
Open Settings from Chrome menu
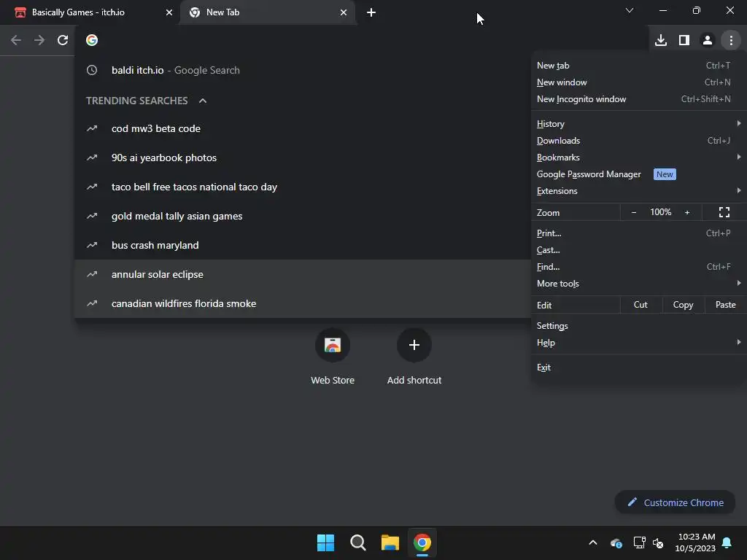click(x=638, y=326)
